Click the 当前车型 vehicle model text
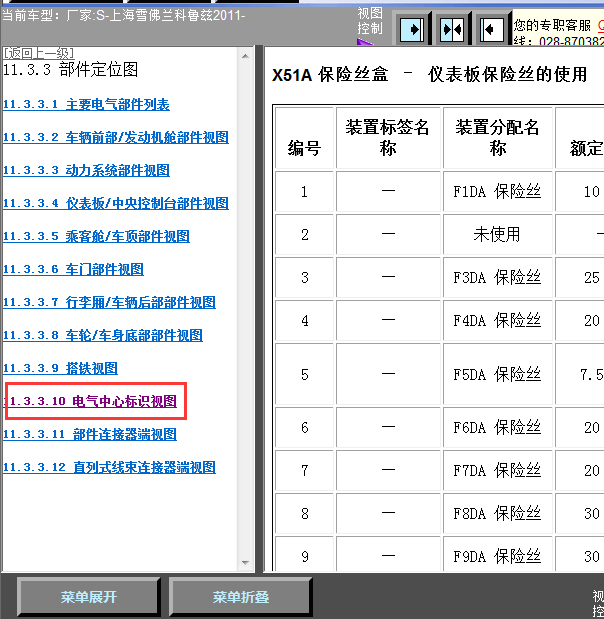This screenshot has width=604, height=619. [x=124, y=16]
